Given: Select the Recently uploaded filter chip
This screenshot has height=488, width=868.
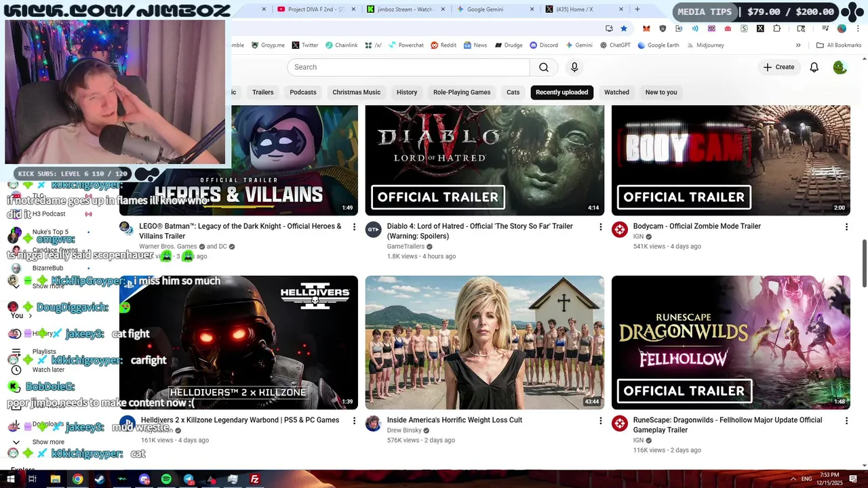Looking at the screenshot, I should pos(562,92).
